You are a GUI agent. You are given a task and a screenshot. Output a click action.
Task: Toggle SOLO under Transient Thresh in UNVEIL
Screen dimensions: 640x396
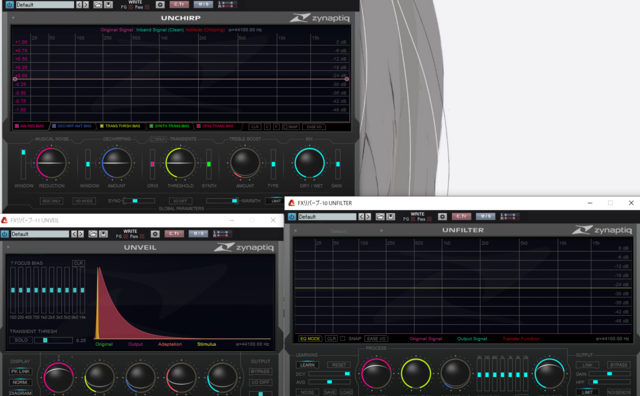point(21,340)
